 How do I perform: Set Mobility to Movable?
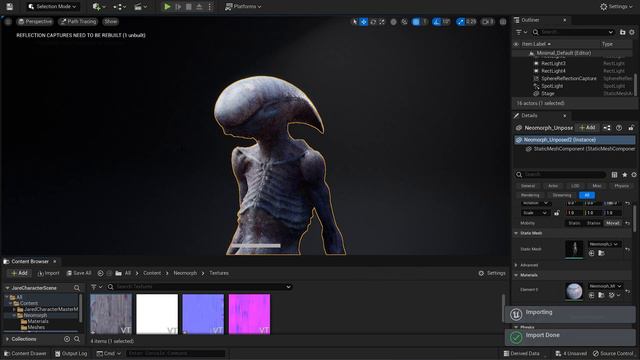tap(612, 223)
